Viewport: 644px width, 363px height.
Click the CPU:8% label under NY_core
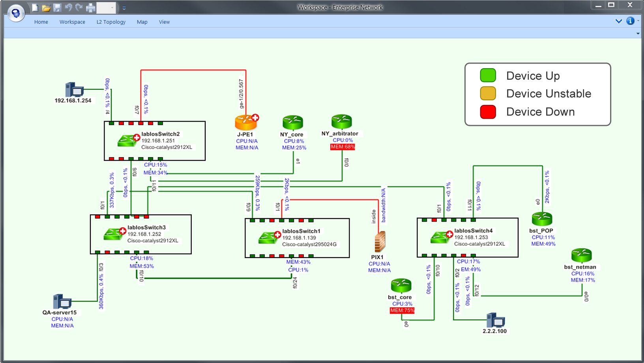point(294,141)
